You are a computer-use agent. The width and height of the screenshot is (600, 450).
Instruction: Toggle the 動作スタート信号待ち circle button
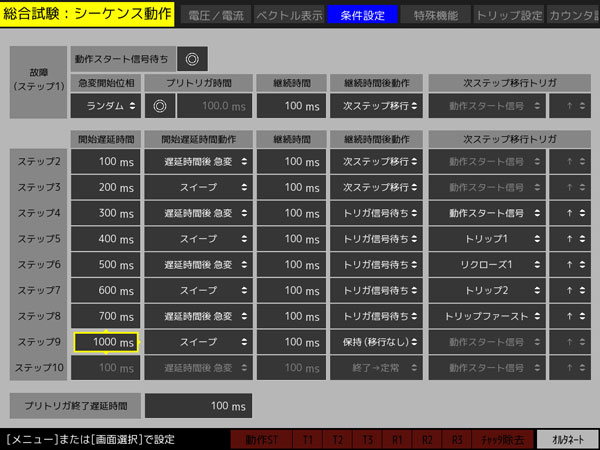tap(194, 59)
